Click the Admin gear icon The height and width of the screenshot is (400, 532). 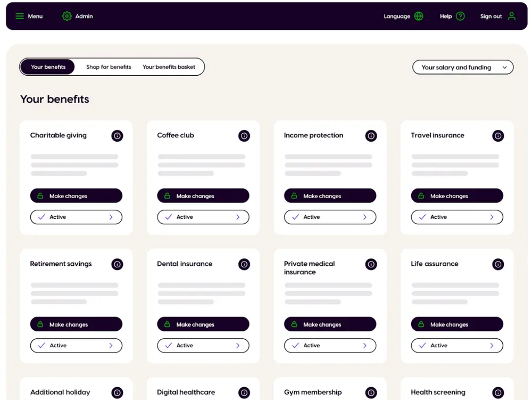67,16
